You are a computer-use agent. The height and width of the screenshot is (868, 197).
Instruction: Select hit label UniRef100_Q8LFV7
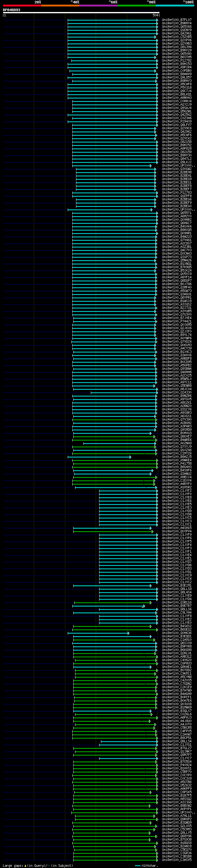(176, 125)
